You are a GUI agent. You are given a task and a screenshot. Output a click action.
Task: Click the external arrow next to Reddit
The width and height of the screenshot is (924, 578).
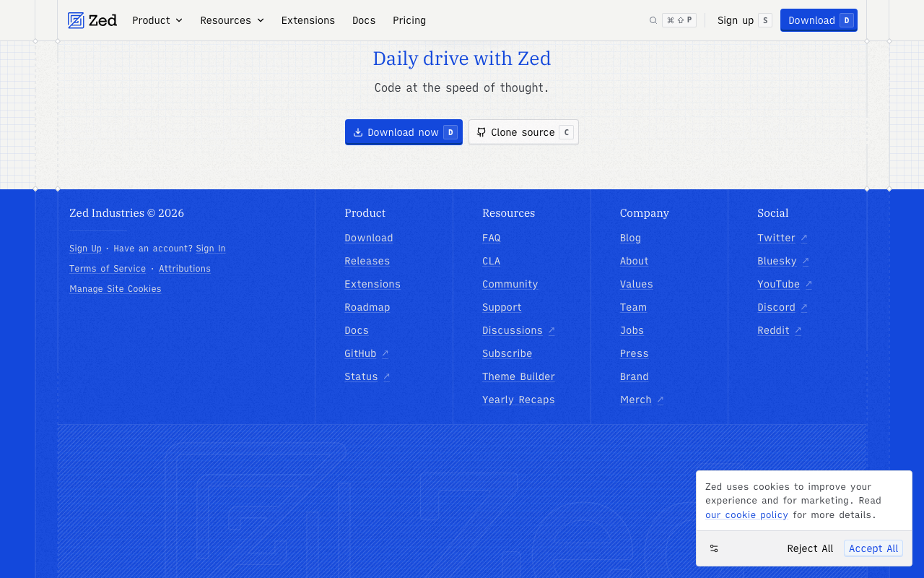pyautogui.click(x=798, y=330)
